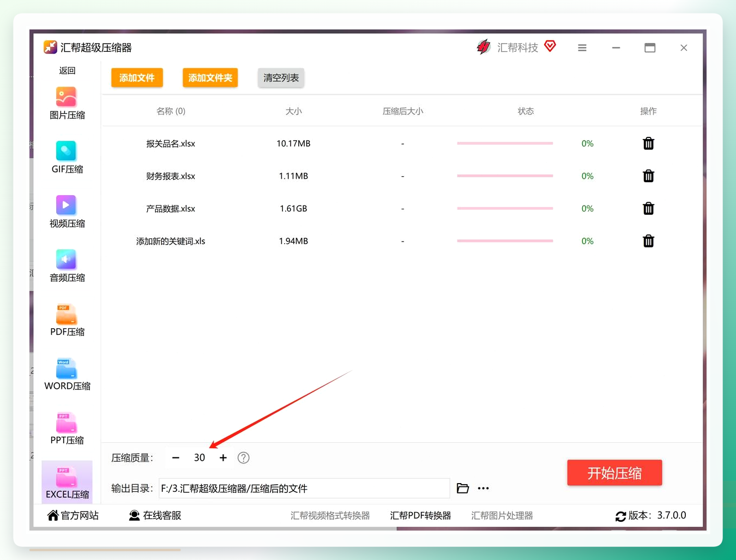Click the 压缩后大小 column header
736x560 pixels.
click(x=403, y=111)
